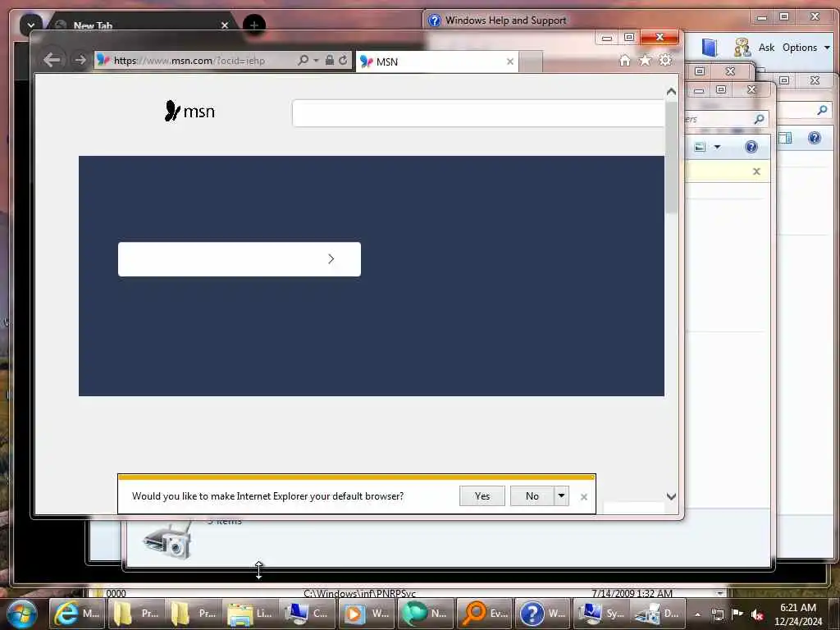Decline default browser with No
840x630 pixels.
tap(532, 496)
